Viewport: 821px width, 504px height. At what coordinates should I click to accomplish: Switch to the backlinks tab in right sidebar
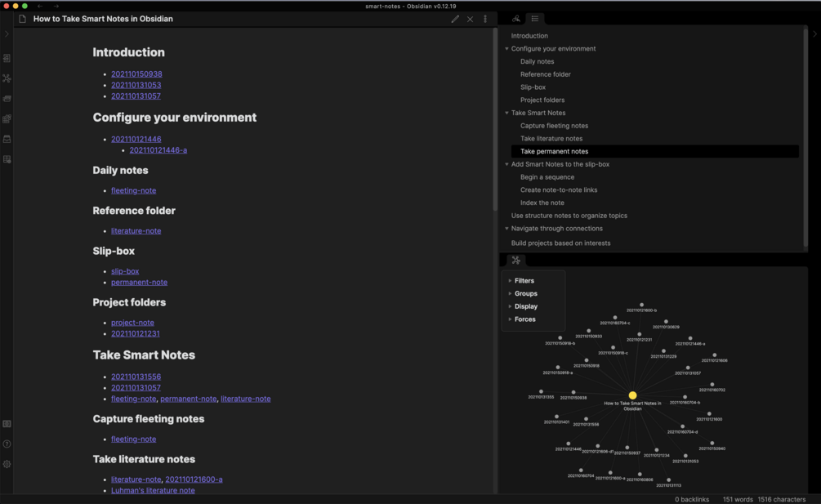(516, 19)
